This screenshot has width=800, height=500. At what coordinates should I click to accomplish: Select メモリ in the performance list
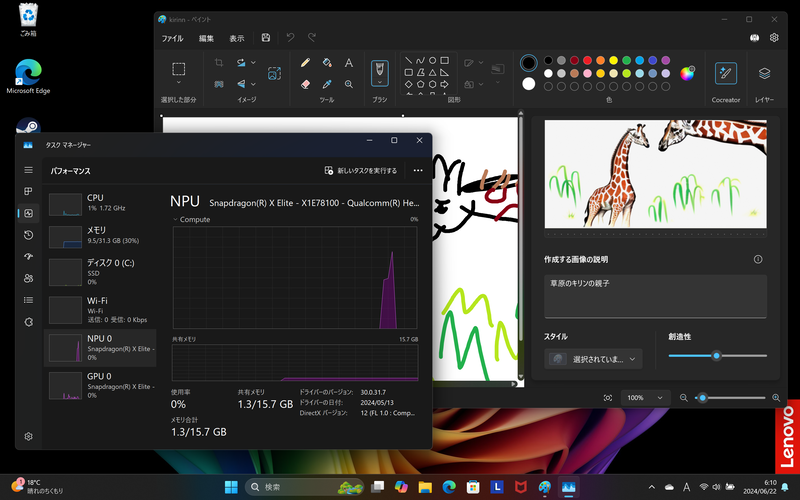(101, 236)
